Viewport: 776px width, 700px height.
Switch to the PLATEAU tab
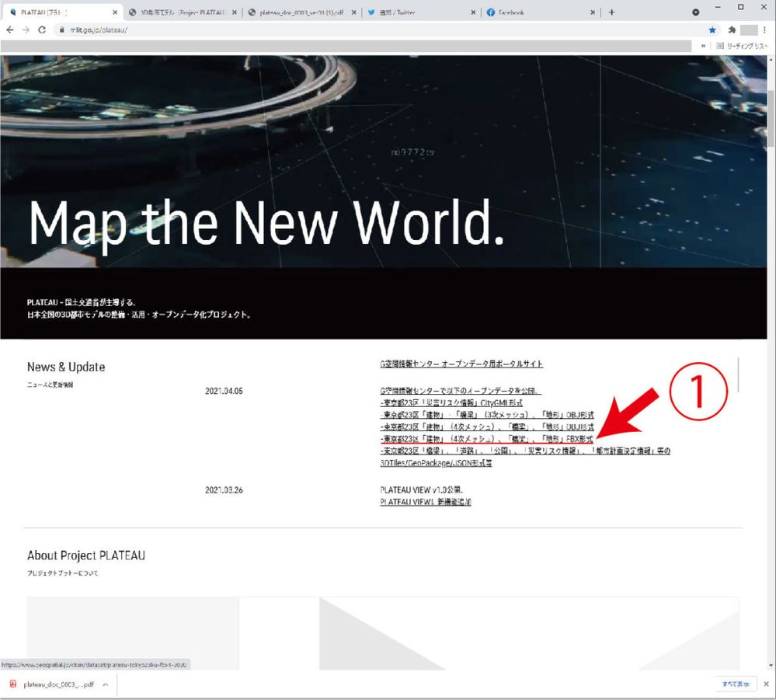point(62,12)
